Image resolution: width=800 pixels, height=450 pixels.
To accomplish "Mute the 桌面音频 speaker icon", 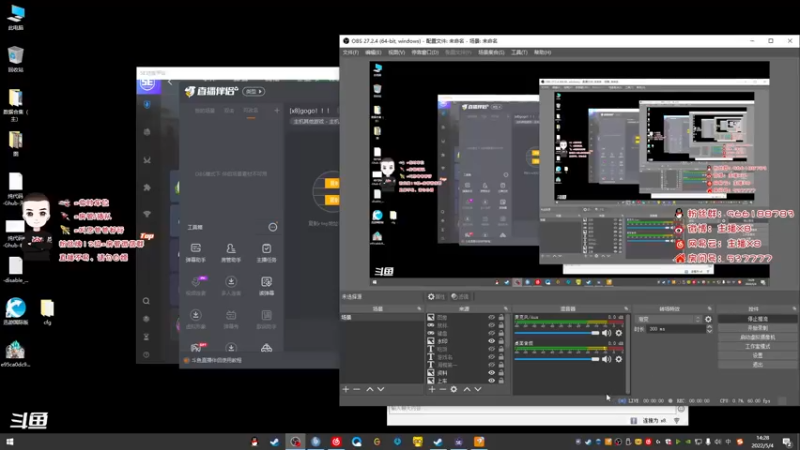I will pos(606,359).
